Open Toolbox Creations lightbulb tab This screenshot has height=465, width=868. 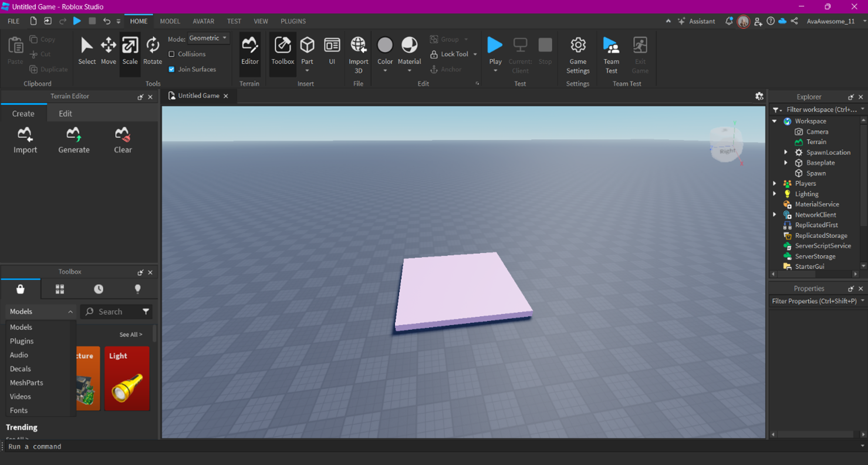138,289
